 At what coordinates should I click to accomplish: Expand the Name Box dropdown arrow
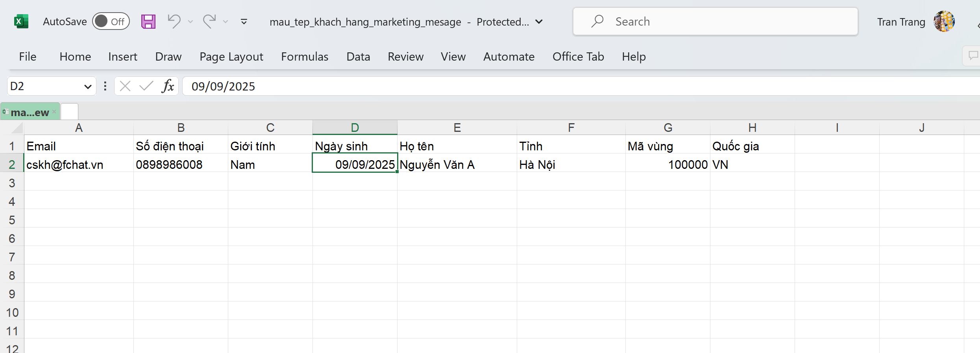click(x=88, y=86)
